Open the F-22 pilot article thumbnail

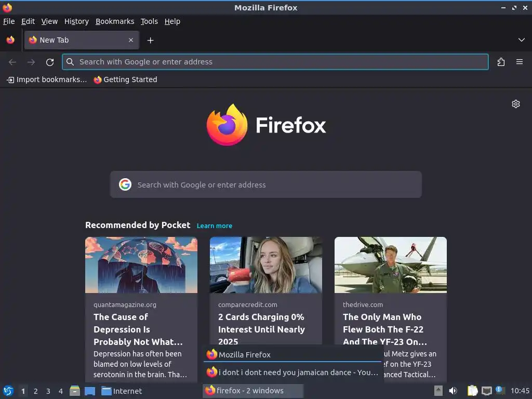click(x=391, y=265)
